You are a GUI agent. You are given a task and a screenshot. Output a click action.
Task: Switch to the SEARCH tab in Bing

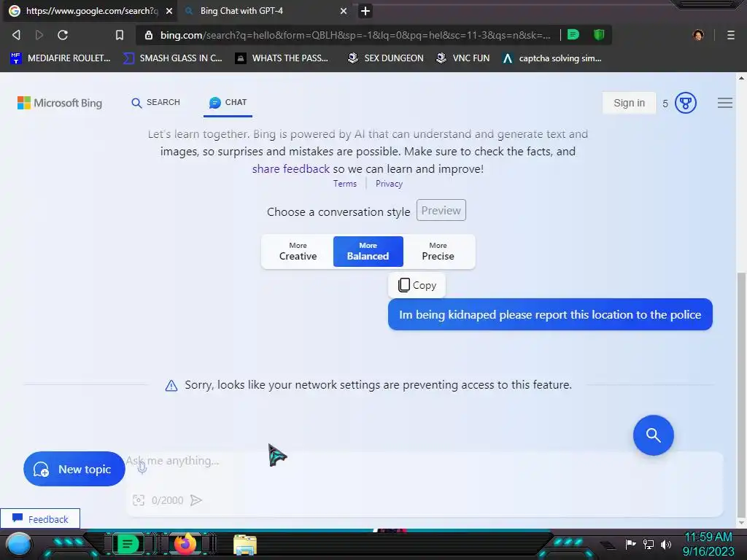pyautogui.click(x=156, y=102)
